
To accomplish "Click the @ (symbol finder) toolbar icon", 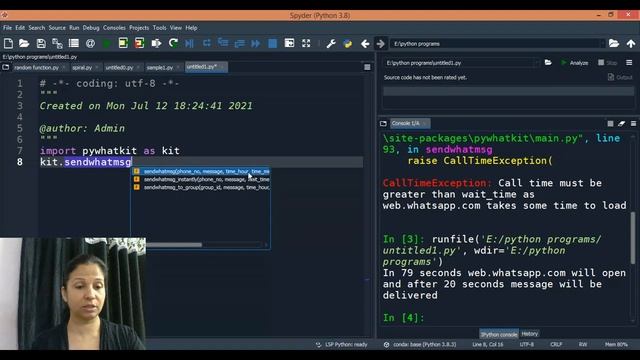I will (90, 43).
